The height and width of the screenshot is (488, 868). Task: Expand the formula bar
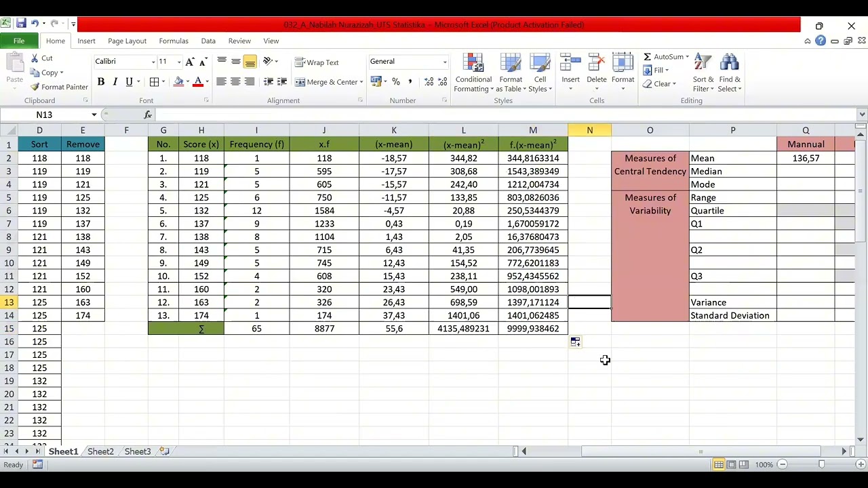coord(862,115)
